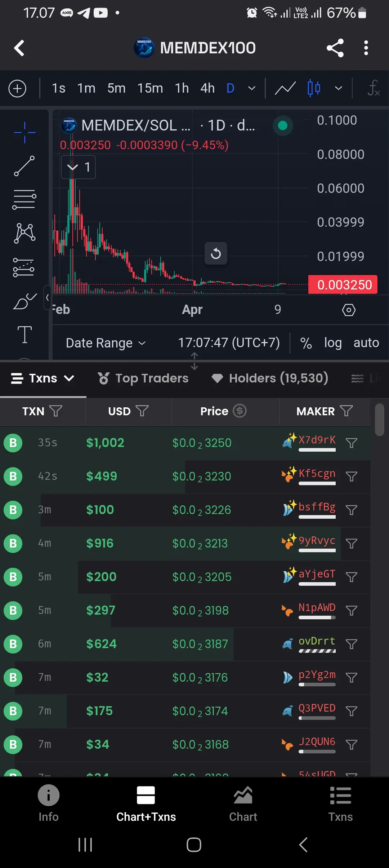Toggle log scale on chart
Image resolution: width=389 pixels, height=868 pixels.
pos(333,343)
